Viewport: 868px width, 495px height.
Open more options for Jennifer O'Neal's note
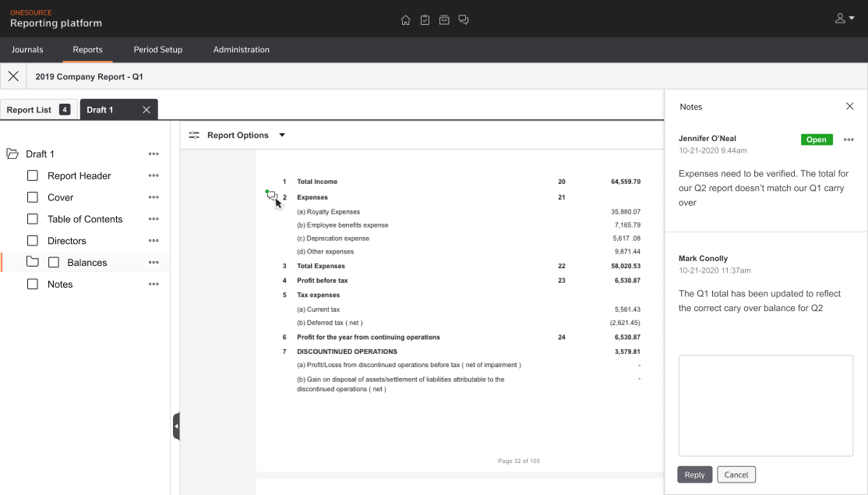[849, 140]
